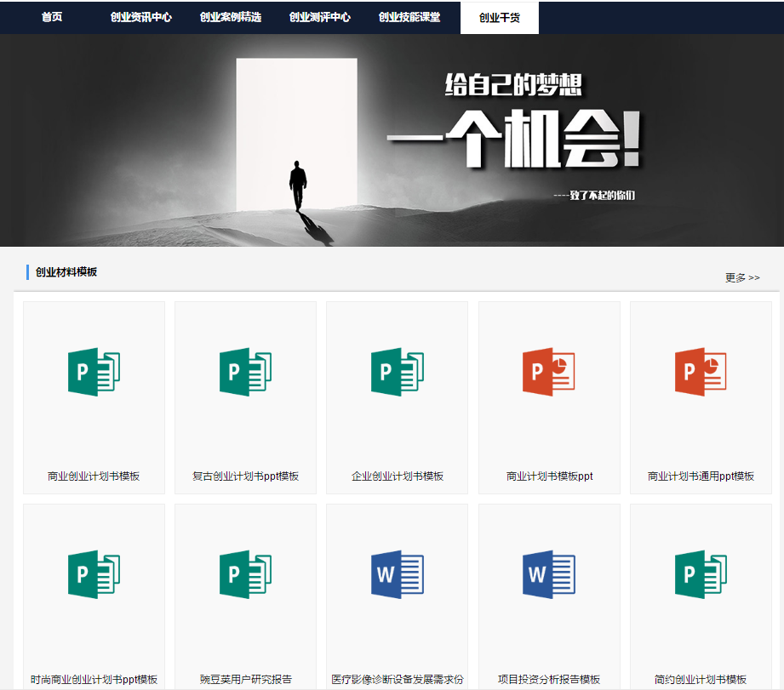784x690 pixels.
Task: Click the Publisher icon for 商业创业计划书模板
Action: coord(94,372)
